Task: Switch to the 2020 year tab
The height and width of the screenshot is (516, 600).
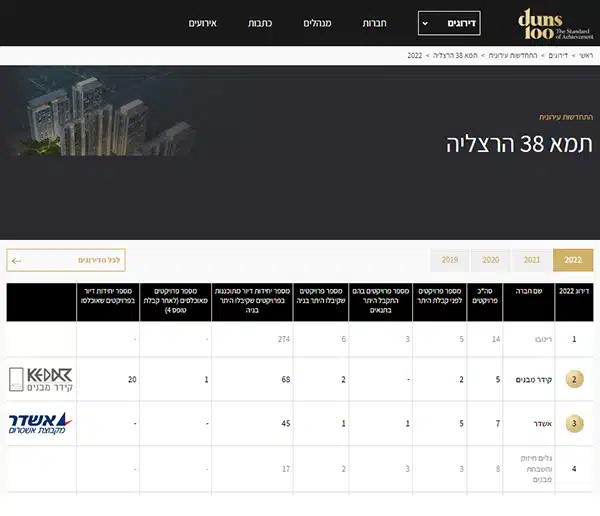Action: (x=491, y=260)
